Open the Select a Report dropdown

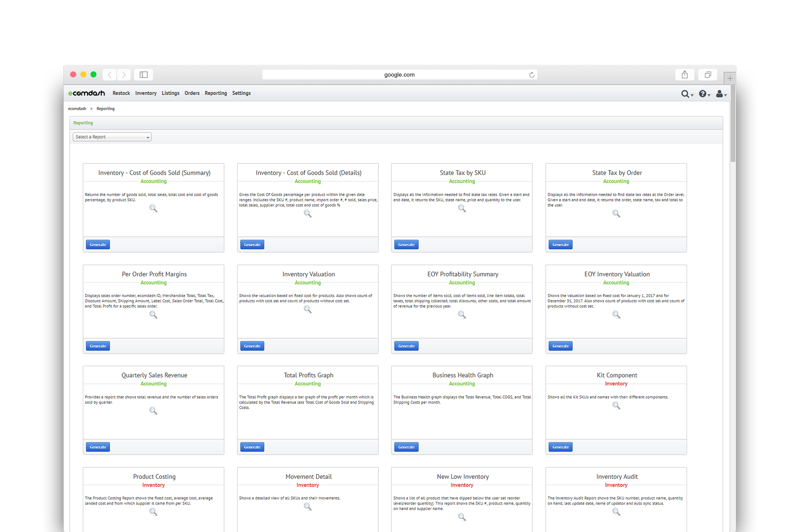coord(112,137)
